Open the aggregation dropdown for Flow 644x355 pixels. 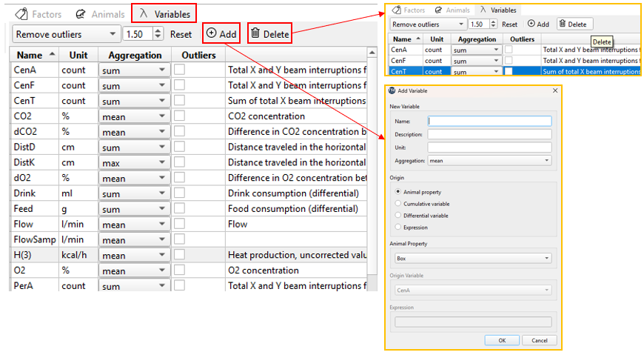tap(134, 225)
